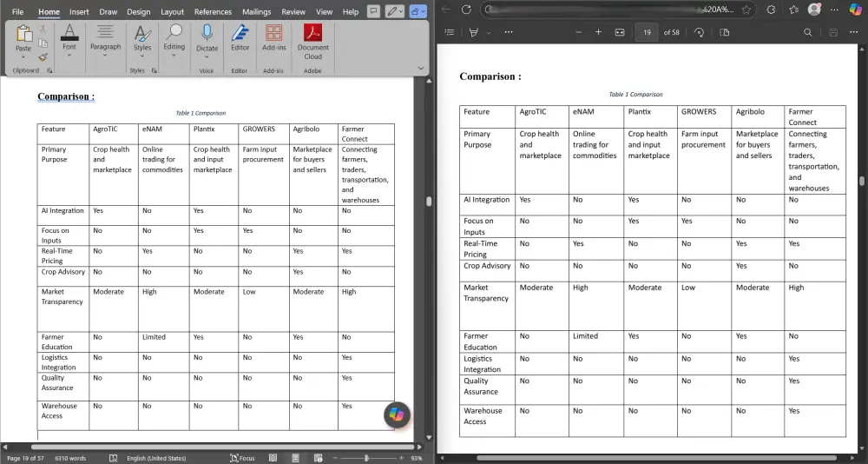868x464 pixels.
Task: Open the Dictate options arrow
Action: point(207,56)
